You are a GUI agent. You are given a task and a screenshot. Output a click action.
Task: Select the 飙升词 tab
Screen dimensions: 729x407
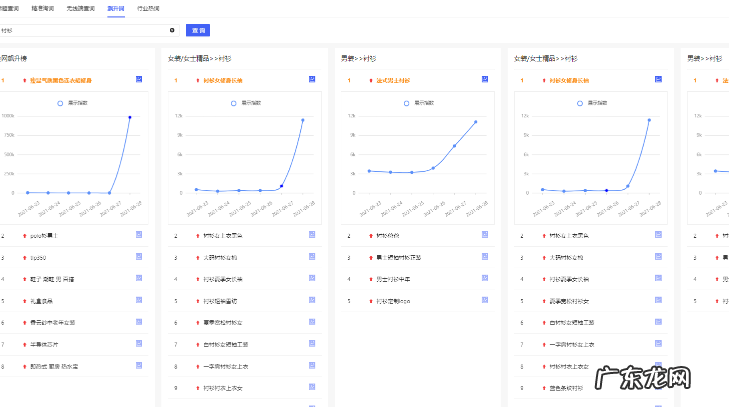click(116, 7)
